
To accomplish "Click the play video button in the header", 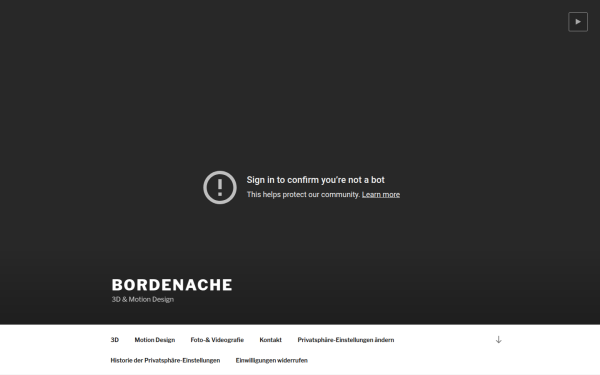I will (578, 22).
